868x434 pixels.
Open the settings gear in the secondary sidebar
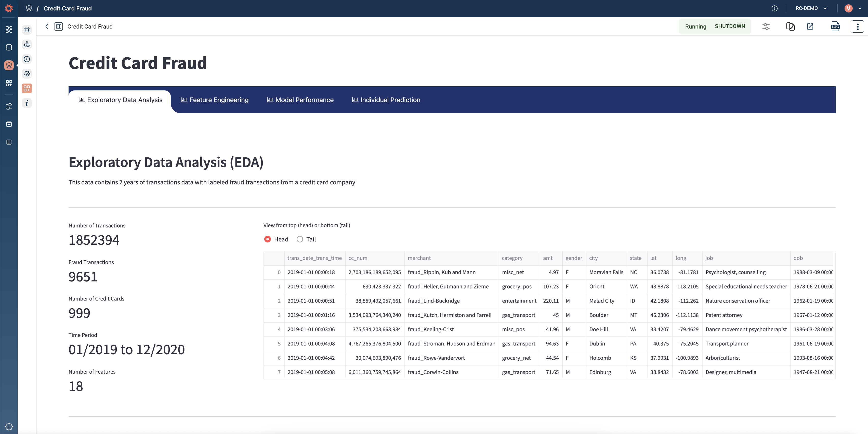(27, 74)
